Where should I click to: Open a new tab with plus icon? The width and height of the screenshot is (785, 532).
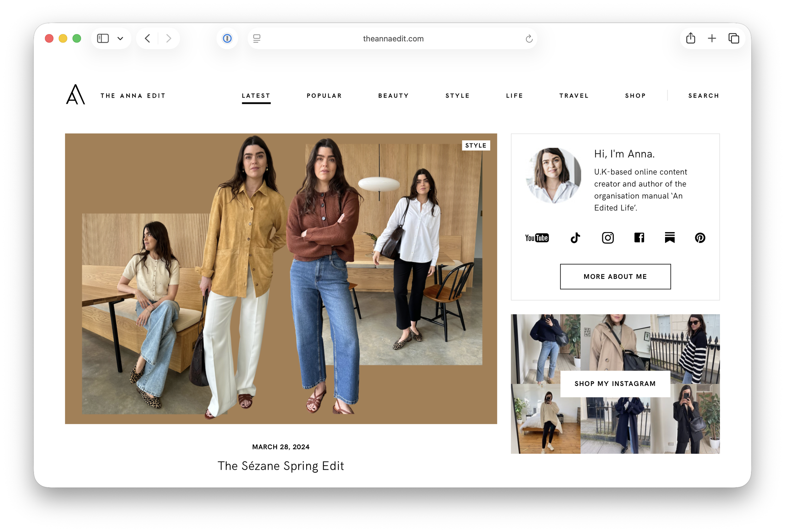[712, 39]
